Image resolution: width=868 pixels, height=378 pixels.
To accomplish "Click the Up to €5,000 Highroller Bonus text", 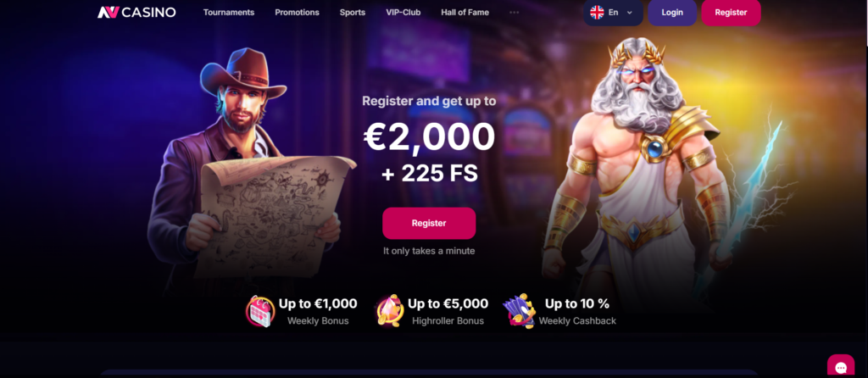I will (448, 312).
